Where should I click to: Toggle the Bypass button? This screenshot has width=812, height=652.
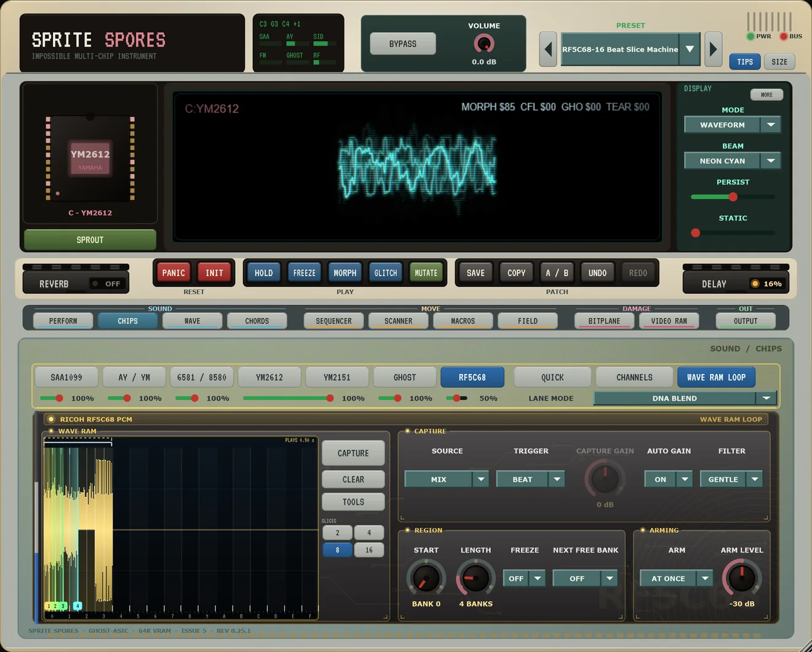(403, 44)
